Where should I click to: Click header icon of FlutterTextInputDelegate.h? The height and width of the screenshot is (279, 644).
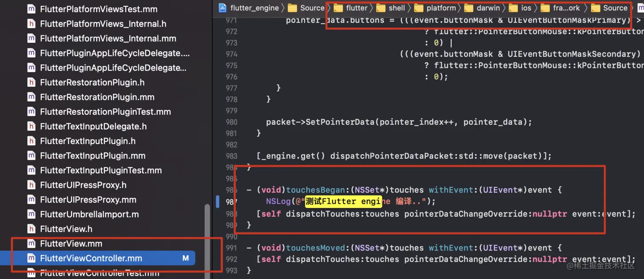pos(31,126)
